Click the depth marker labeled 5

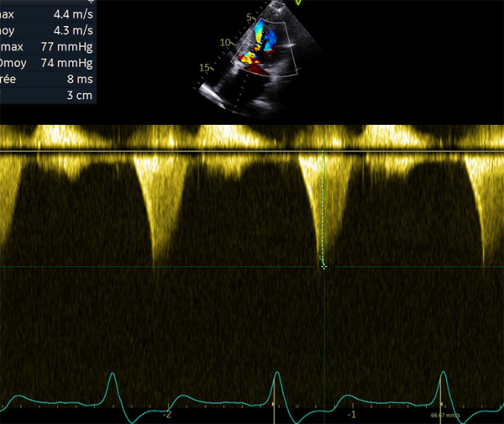point(249,17)
